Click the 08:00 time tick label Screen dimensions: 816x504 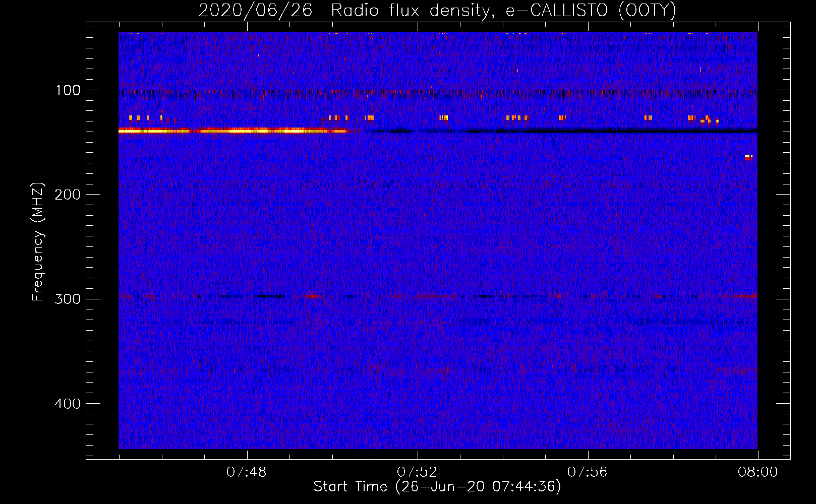tap(757, 472)
